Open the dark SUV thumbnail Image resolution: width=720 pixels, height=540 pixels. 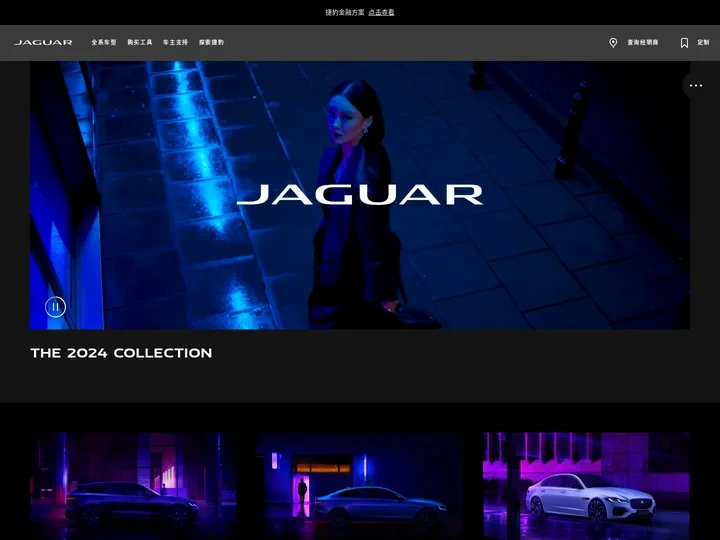(x=133, y=486)
